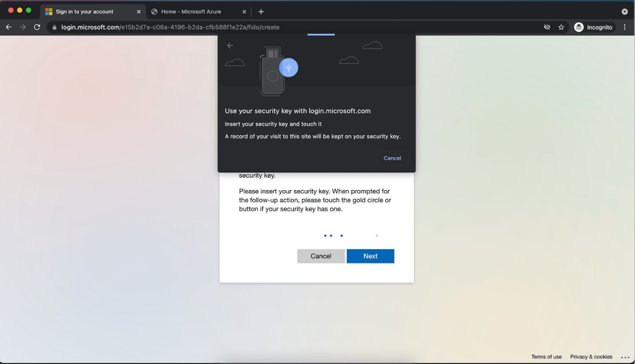
Task: Open the blocked cookies eye icon
Action: pos(547,27)
